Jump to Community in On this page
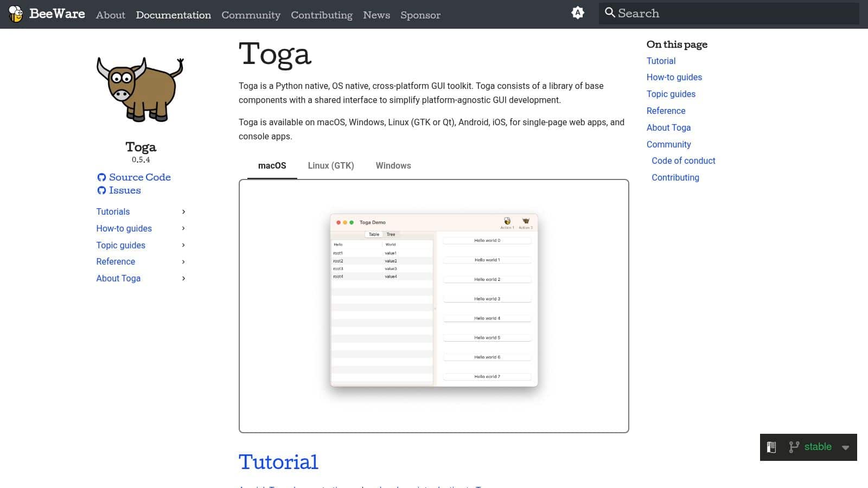Image resolution: width=868 pixels, height=488 pixels. point(668,144)
